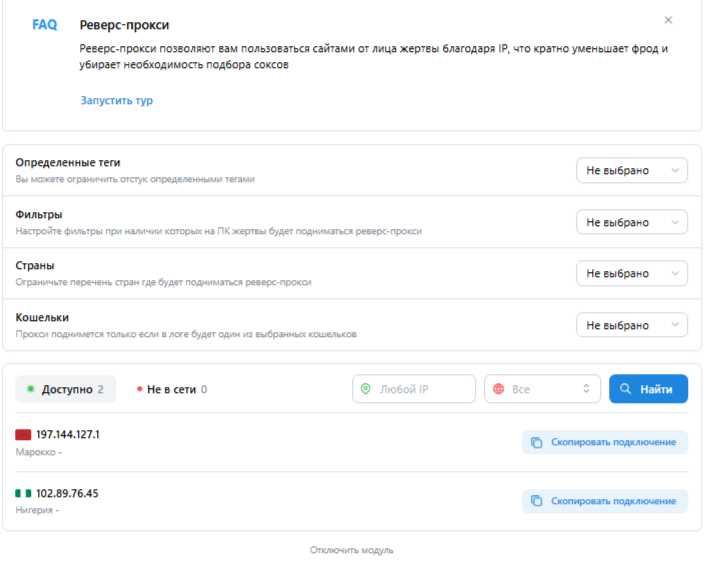Click the Страны title

tap(35, 266)
